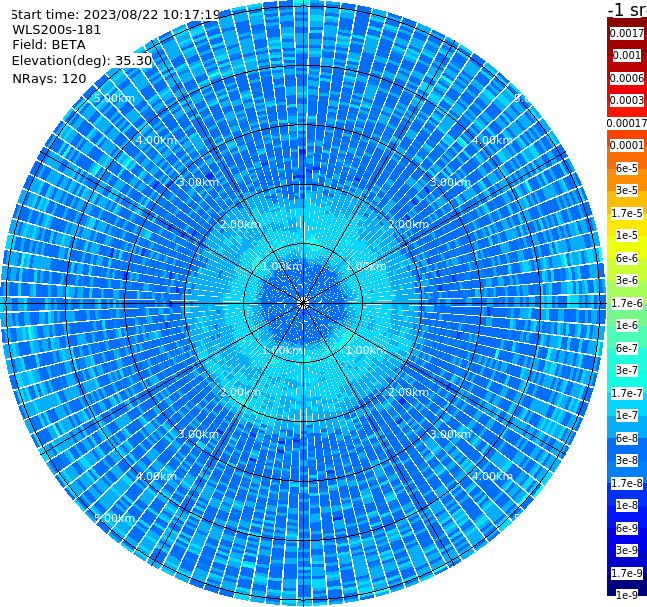The height and width of the screenshot is (607, 647).
Task: Click the 1.7e-6 color bar label
Action: [x=627, y=303]
